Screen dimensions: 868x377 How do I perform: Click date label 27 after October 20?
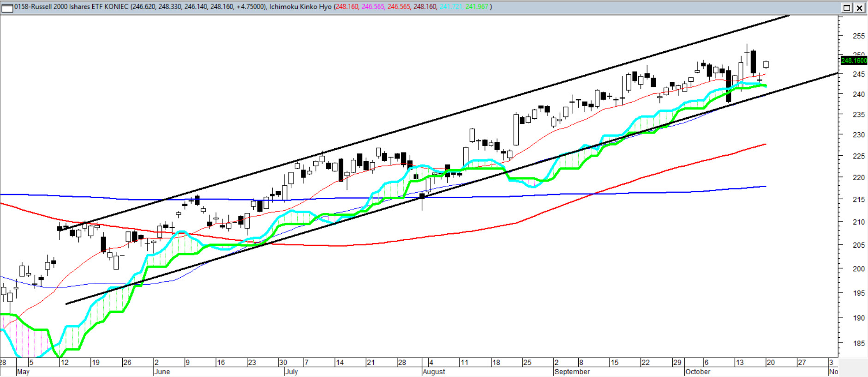[x=802, y=362]
